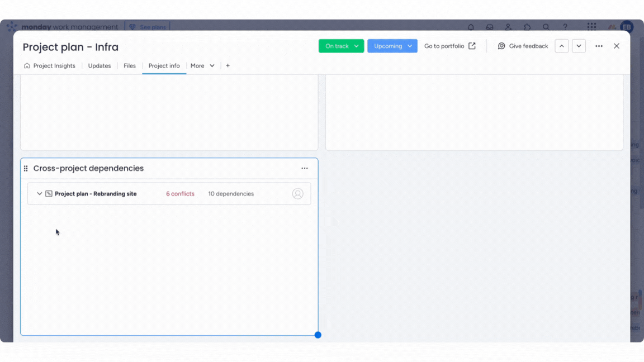Click the Cross-project dependencies drag handle

(26, 168)
